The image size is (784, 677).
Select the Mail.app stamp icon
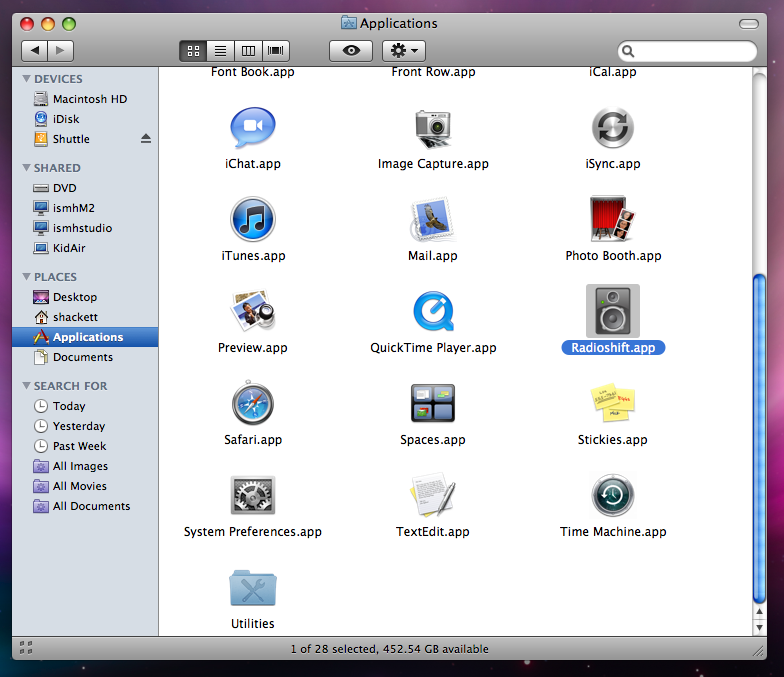(x=432, y=220)
